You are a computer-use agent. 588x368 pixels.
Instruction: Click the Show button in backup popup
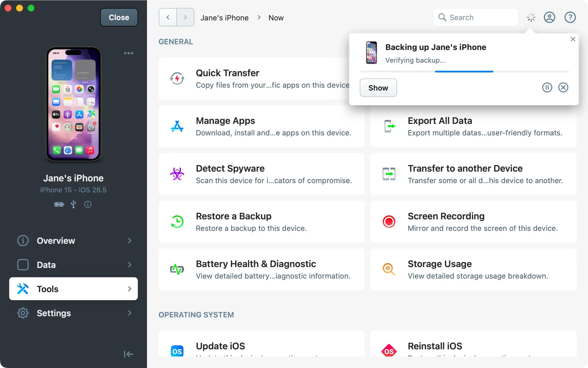pos(378,88)
